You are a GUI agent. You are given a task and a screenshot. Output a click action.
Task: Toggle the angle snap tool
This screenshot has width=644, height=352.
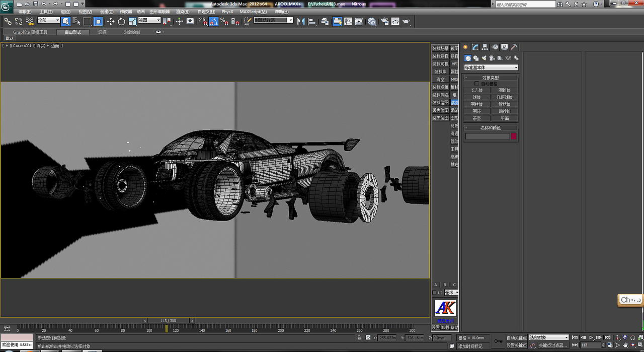tap(213, 22)
